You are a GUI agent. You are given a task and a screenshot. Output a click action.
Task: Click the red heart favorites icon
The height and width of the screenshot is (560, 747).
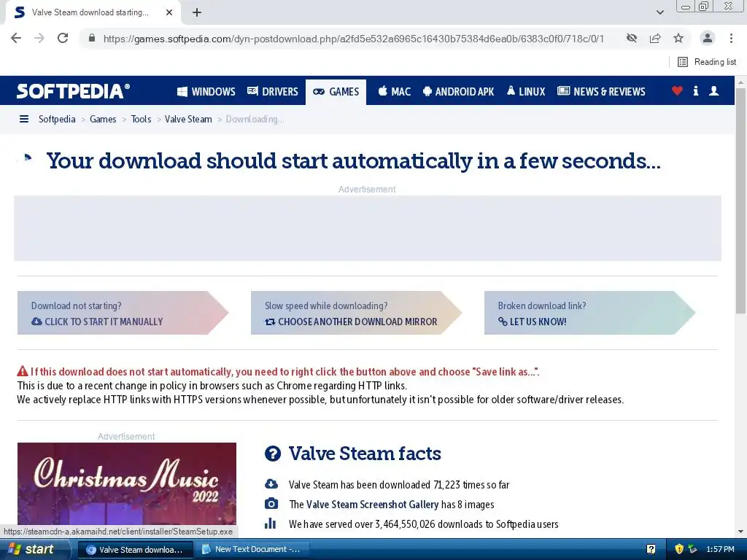[677, 90]
